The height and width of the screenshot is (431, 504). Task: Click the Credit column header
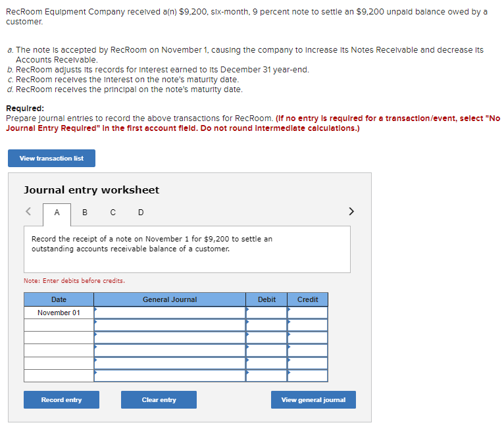(308, 299)
